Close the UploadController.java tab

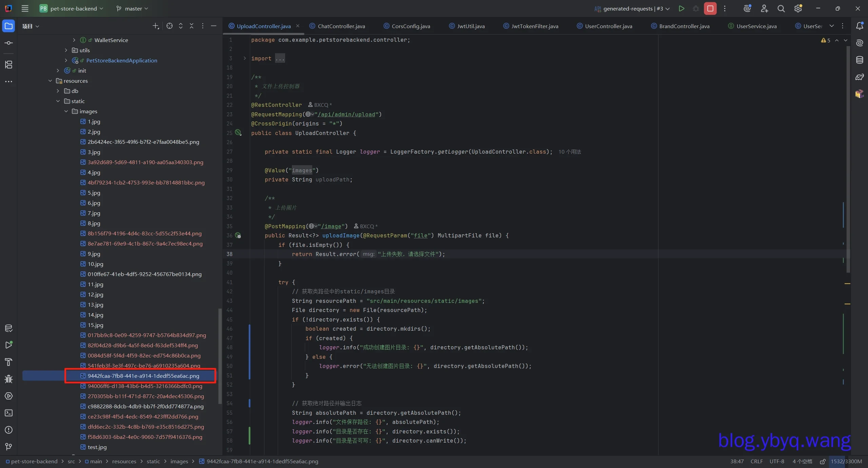[x=298, y=26]
